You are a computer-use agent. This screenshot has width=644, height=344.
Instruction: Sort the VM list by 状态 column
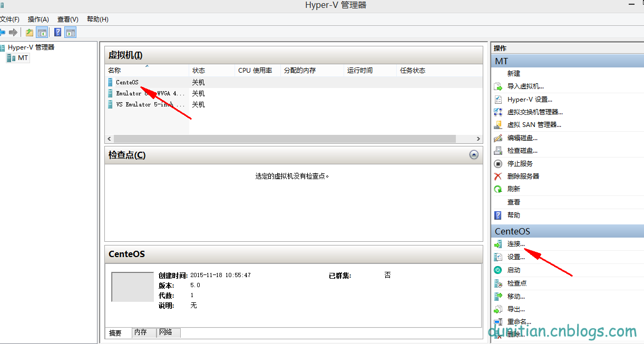point(211,71)
